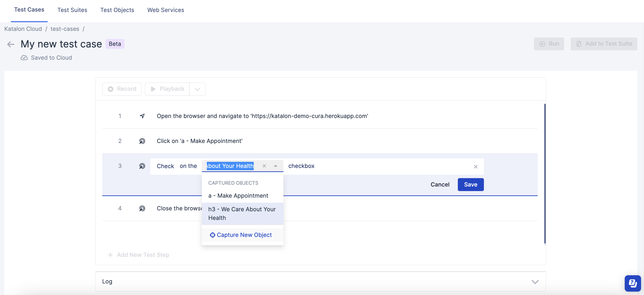Click the target icon on step 2
644x295 pixels.
point(142,141)
